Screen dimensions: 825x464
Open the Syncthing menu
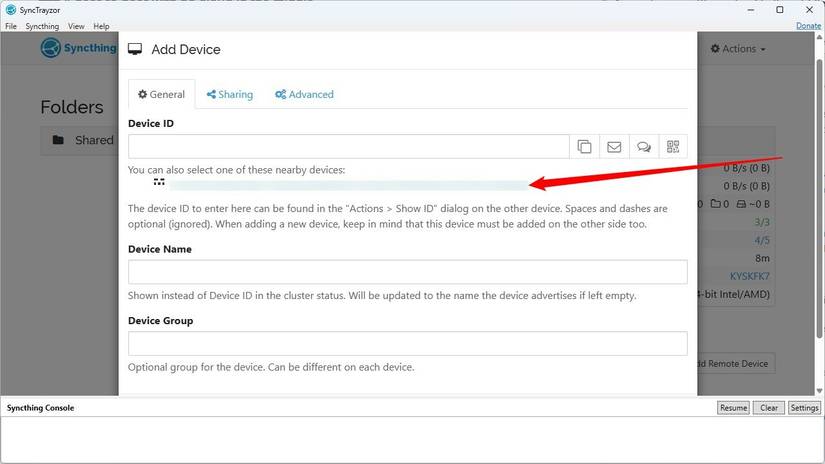[42, 26]
